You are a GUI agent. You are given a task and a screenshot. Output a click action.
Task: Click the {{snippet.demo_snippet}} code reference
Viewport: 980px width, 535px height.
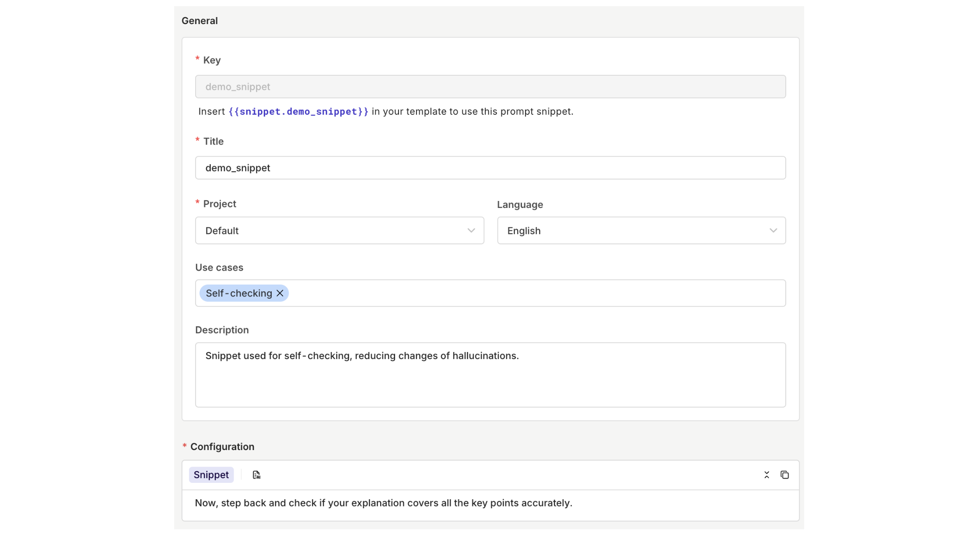pyautogui.click(x=298, y=112)
